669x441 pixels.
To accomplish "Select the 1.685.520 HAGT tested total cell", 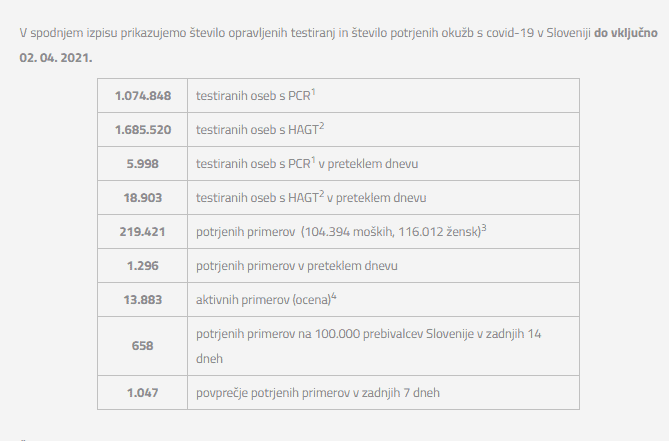I will (x=142, y=130).
